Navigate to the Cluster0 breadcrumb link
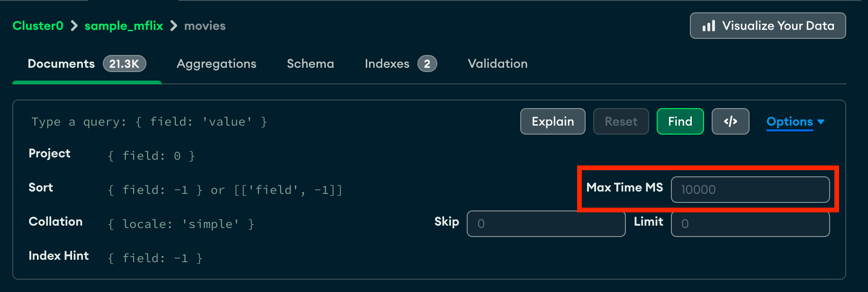The height and width of the screenshot is (292, 868). (x=37, y=26)
